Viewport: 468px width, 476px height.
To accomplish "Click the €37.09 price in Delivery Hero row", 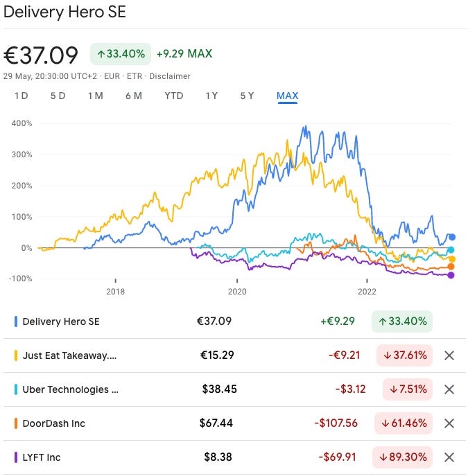I will (214, 321).
